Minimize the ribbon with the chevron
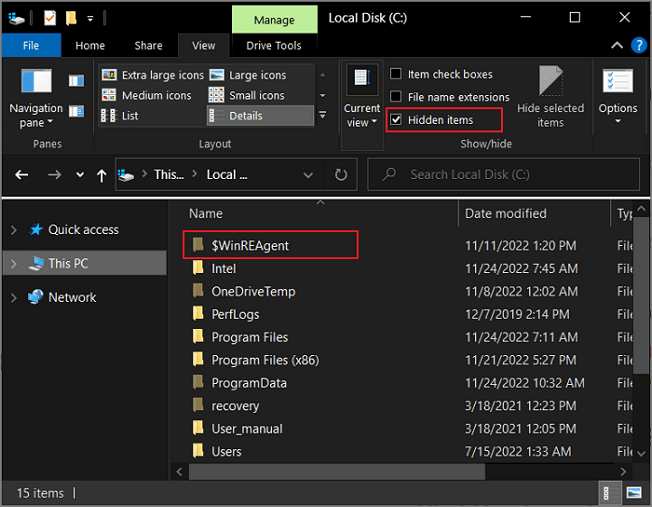The height and width of the screenshot is (507, 652). [617, 45]
